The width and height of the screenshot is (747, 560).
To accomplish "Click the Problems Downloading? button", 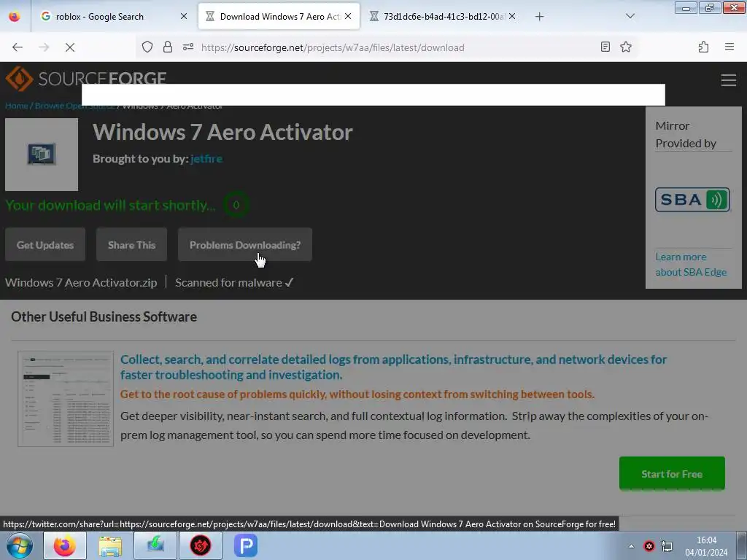I will point(245,245).
